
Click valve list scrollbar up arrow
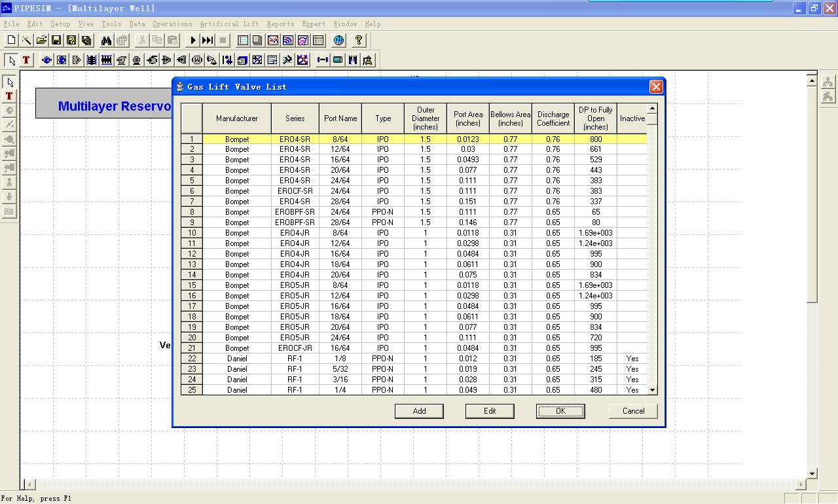click(652, 109)
